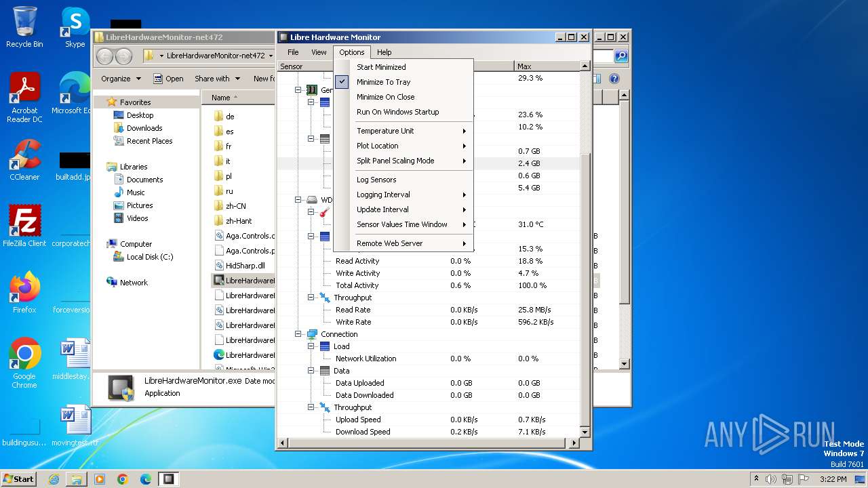Screen dimensions: 868x488
Task: Click the Data icon under Connection
Action: point(324,371)
